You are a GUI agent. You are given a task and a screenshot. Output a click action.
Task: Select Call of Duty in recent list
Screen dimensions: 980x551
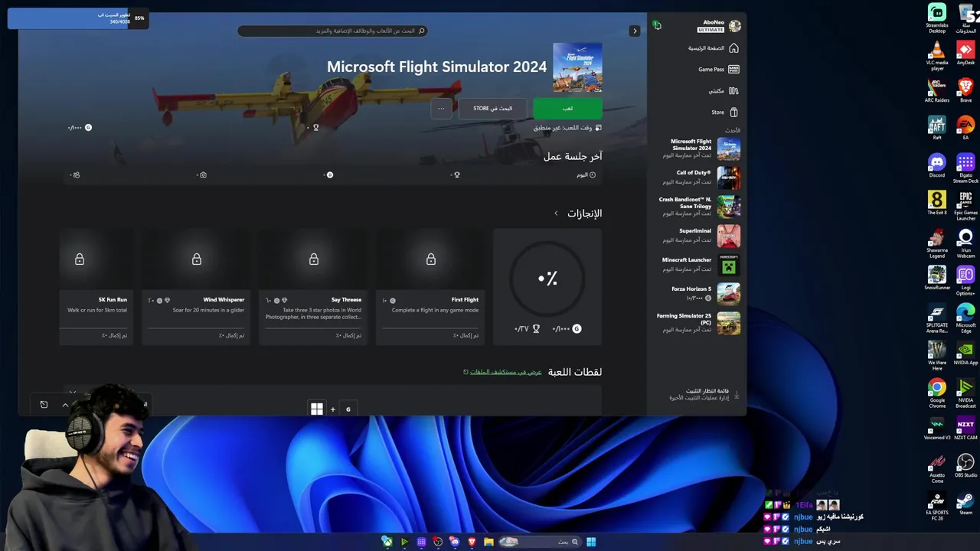tap(697, 178)
